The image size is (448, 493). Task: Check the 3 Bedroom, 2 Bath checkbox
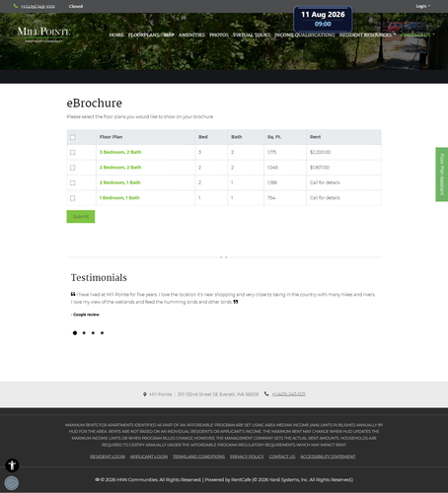coord(73,152)
